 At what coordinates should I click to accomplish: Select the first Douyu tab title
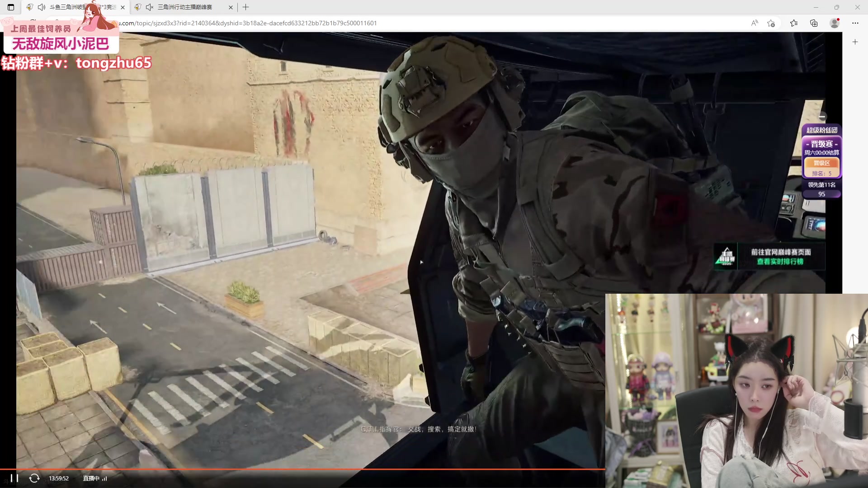click(x=83, y=7)
